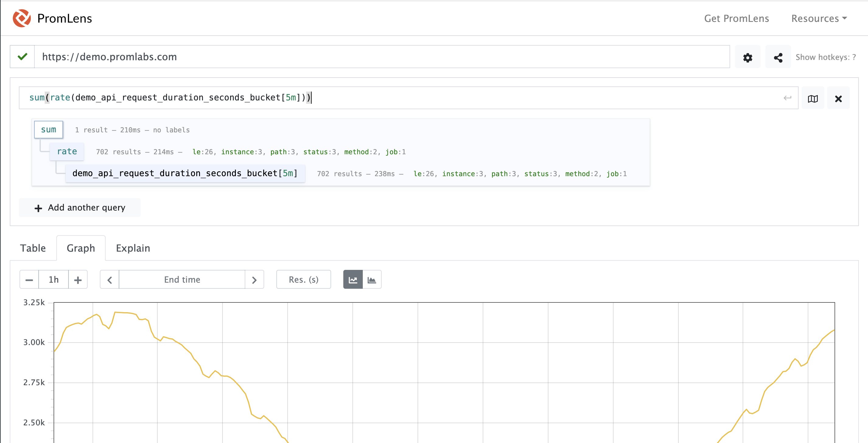Move end time forward with right chevron
Screen dimensions: 868x443
pos(254,279)
